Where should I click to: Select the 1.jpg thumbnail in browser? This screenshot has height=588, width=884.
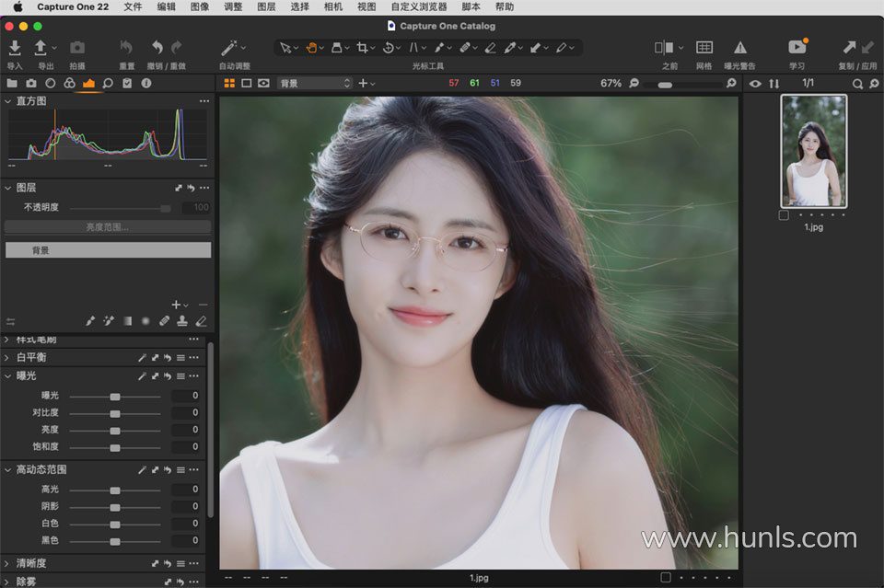[813, 152]
